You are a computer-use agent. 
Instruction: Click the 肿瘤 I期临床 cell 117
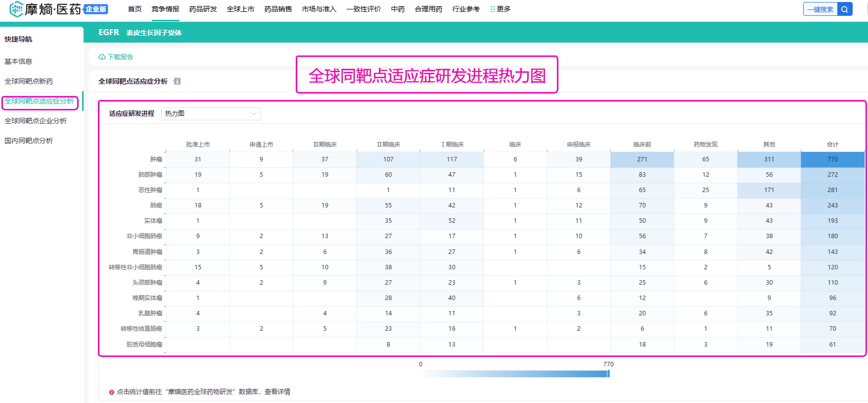click(452, 159)
